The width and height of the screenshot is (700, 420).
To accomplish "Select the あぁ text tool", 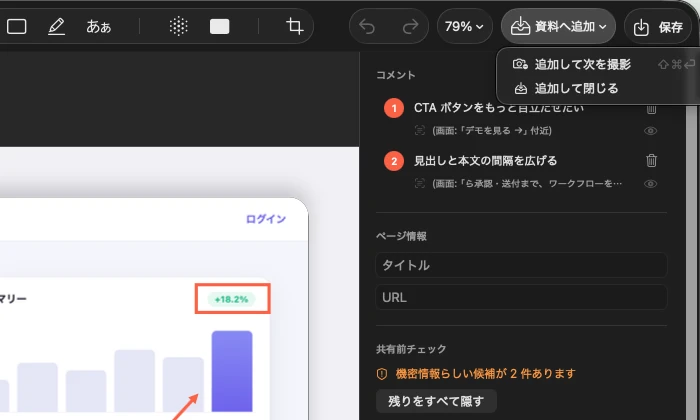I will [99, 27].
